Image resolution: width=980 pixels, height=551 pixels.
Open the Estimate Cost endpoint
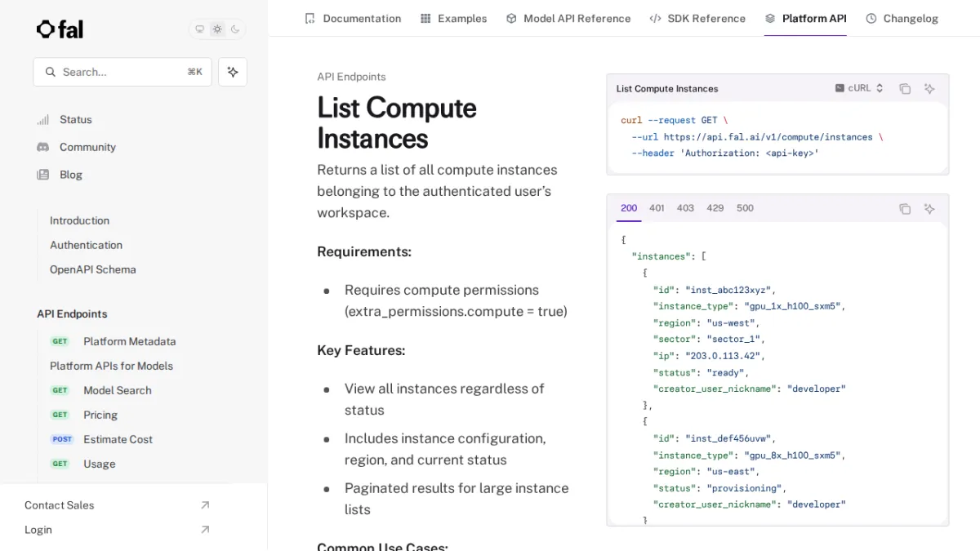click(x=118, y=439)
